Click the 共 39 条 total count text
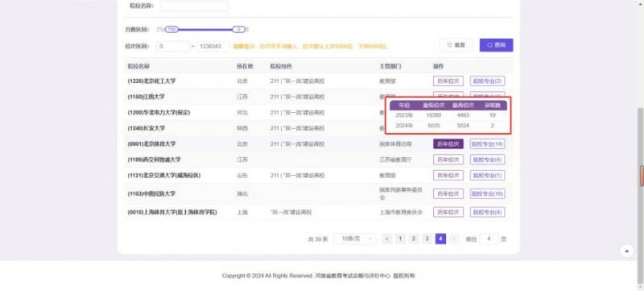The image size is (644, 291). pos(318,239)
